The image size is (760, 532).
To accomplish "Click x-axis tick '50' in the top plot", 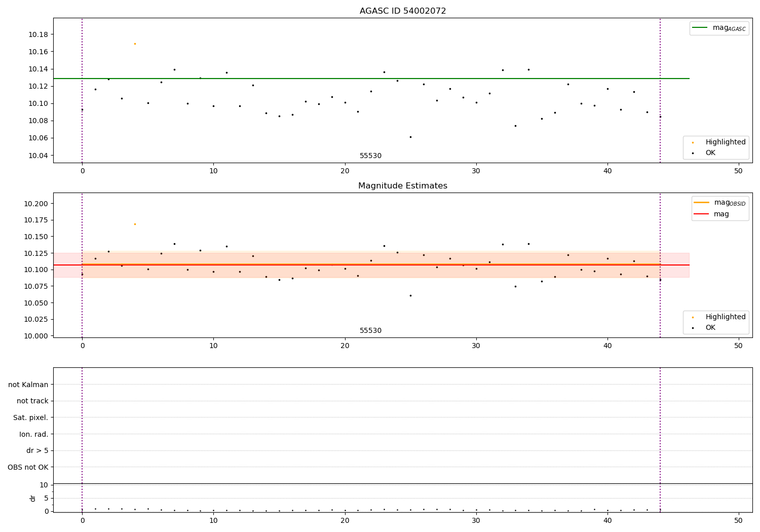I will pyautogui.click(x=738, y=171).
